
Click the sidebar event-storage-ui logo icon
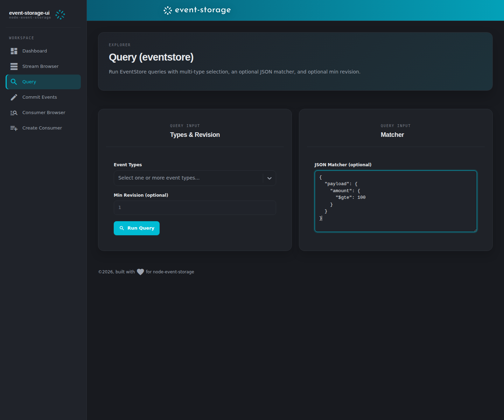tap(60, 15)
